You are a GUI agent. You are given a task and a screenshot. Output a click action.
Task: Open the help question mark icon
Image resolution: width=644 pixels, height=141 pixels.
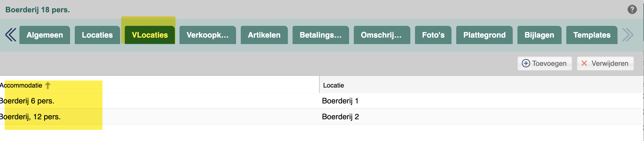pos(632,9)
